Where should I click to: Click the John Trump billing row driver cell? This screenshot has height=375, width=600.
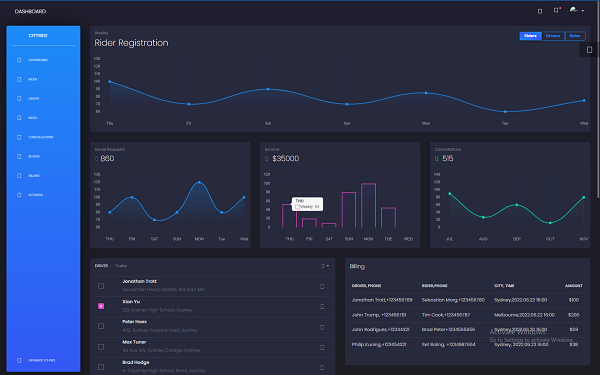[379, 315]
